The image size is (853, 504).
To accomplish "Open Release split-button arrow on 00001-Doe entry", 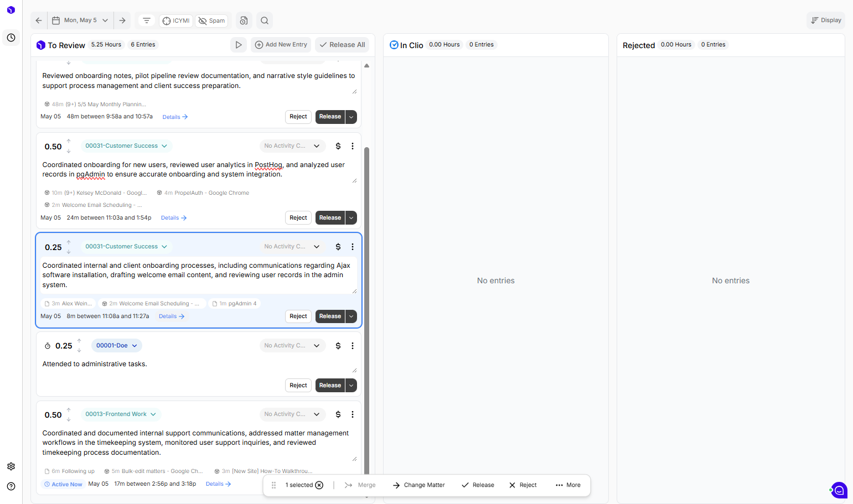I will point(351,386).
